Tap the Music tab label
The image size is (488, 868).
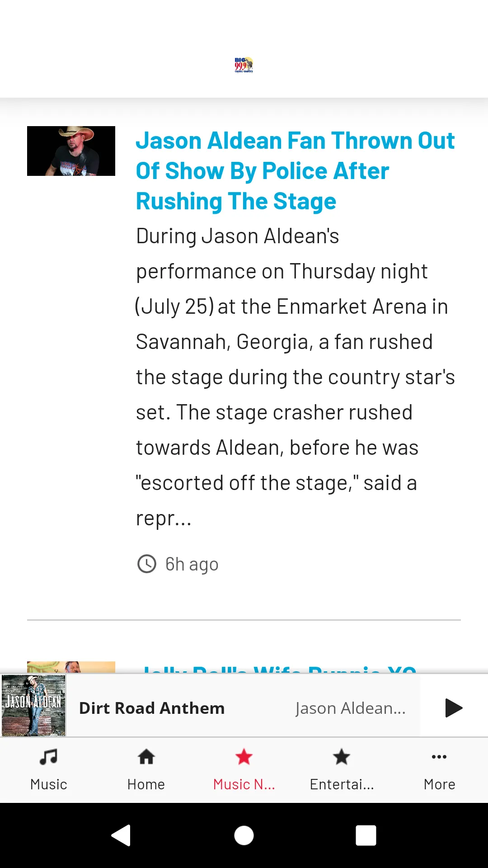pos(49,784)
